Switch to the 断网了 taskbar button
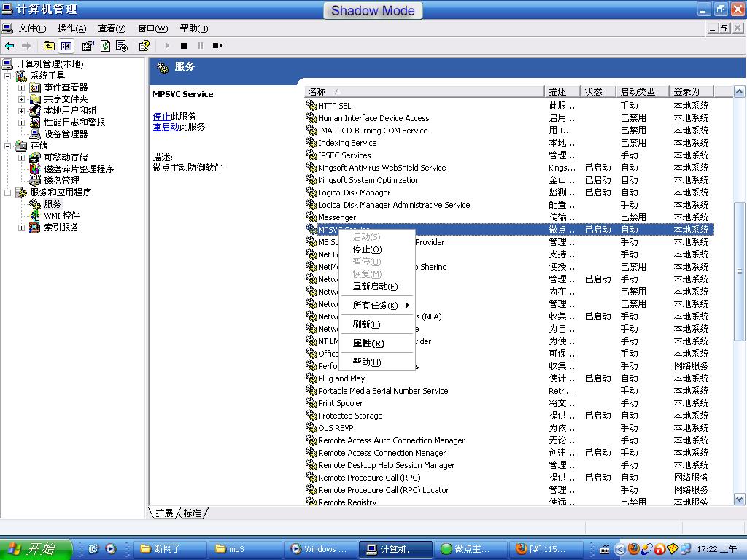Image resolution: width=747 pixels, height=560 pixels. pos(170,549)
